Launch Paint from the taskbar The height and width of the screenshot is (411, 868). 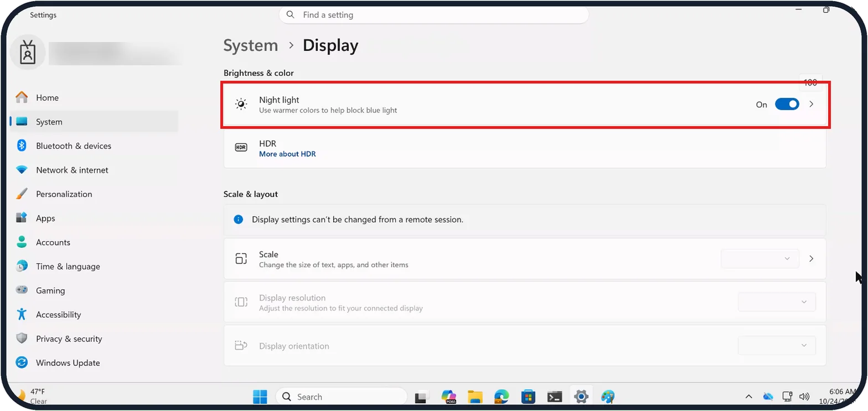tap(607, 397)
